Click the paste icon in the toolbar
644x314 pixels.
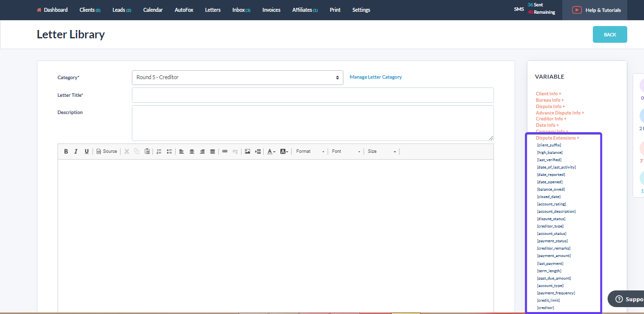pos(147,151)
